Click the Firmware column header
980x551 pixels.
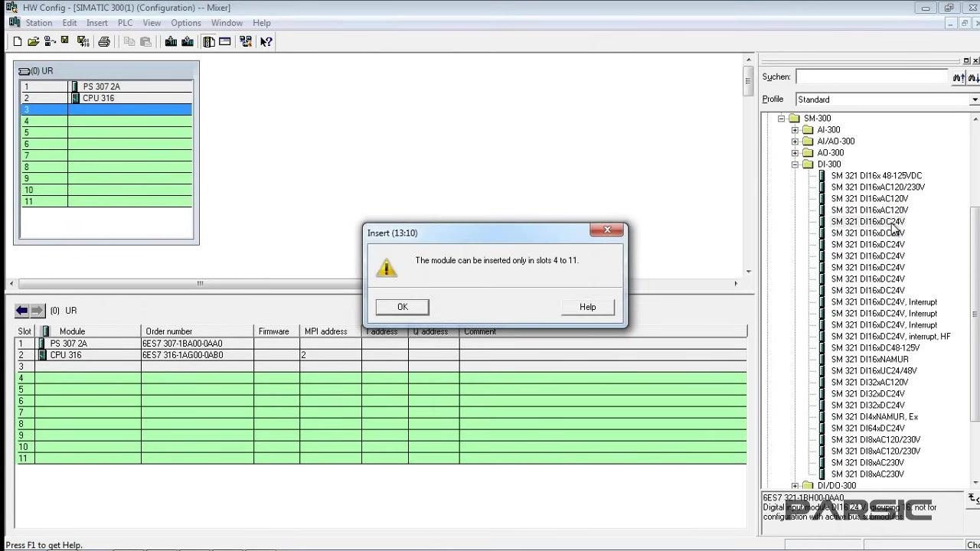pos(276,331)
